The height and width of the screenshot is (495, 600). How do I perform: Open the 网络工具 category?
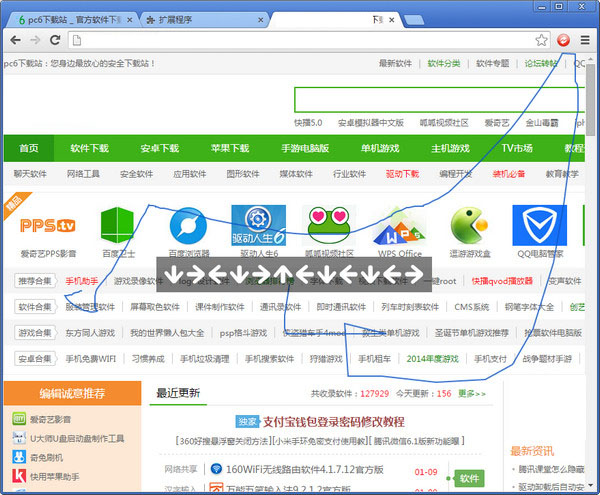pos(83,174)
